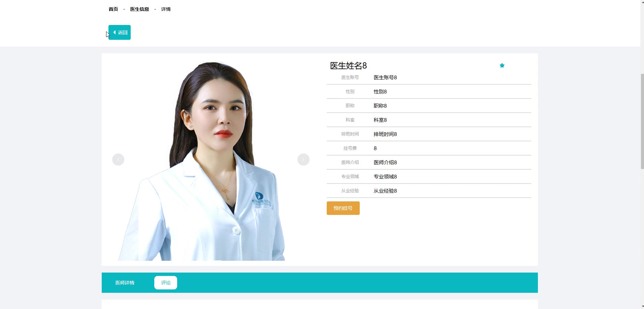
Task: Click the 排班时间8 schedule value
Action: point(385,134)
